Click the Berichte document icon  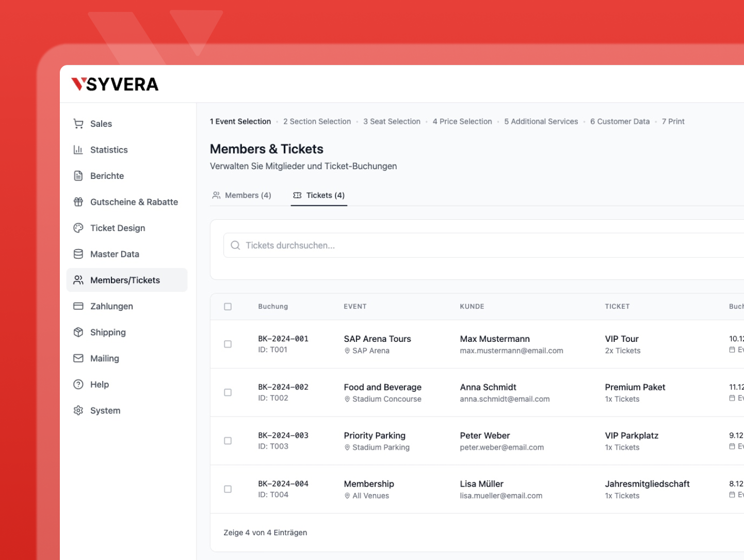tap(78, 176)
